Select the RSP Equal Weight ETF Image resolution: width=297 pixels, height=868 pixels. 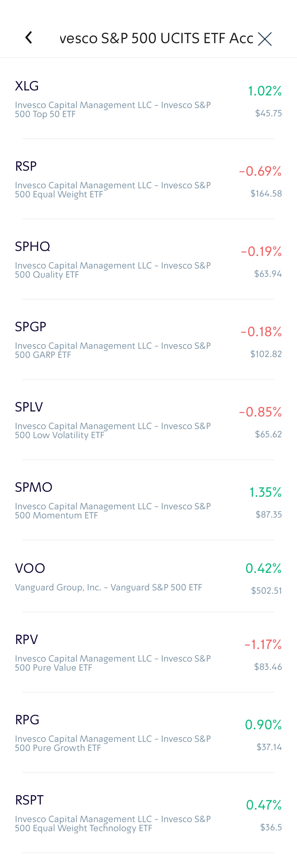pyautogui.click(x=26, y=167)
